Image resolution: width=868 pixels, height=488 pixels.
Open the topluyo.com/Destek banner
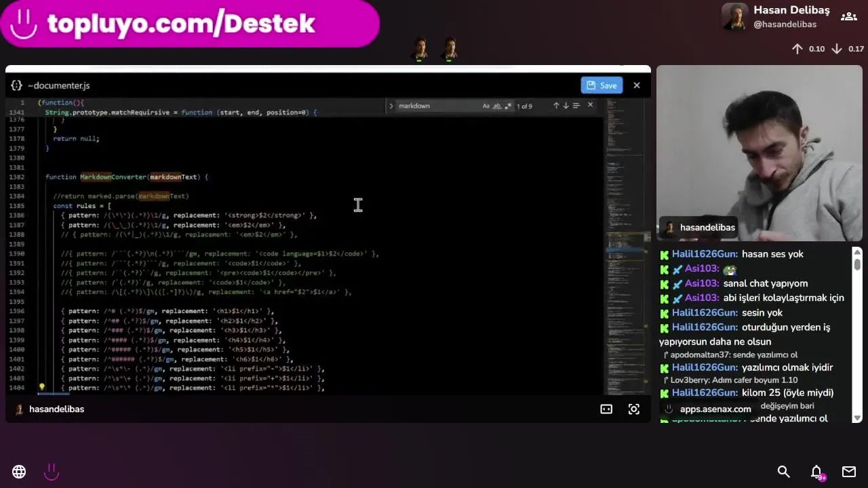190,24
